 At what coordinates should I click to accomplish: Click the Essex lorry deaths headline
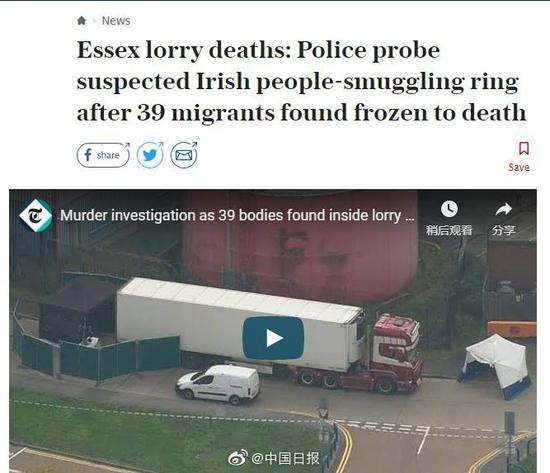301,81
